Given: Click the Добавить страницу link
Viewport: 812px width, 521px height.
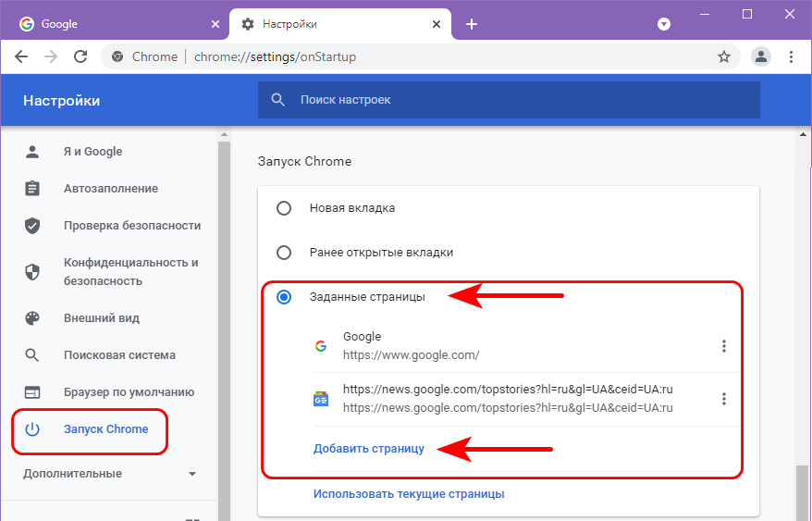Looking at the screenshot, I should coord(369,449).
